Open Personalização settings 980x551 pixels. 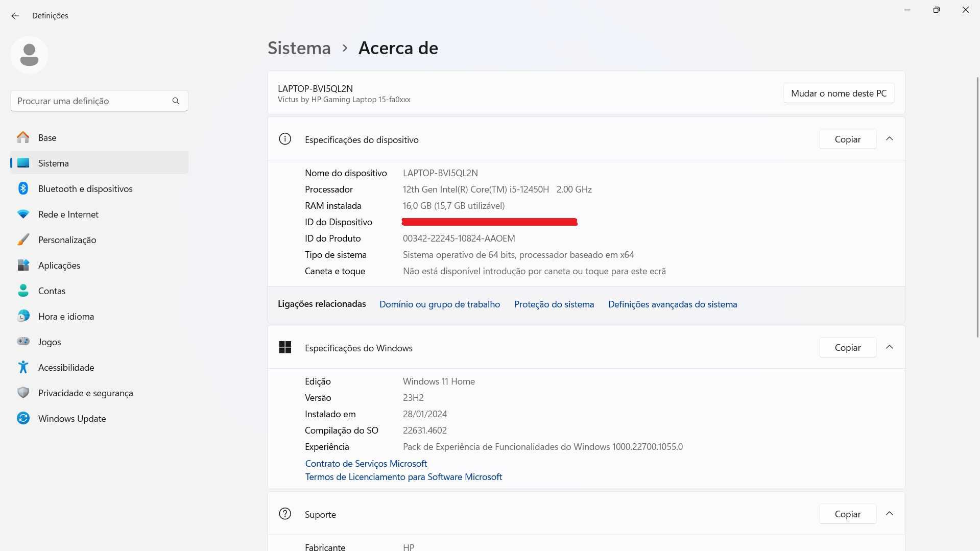pyautogui.click(x=99, y=239)
